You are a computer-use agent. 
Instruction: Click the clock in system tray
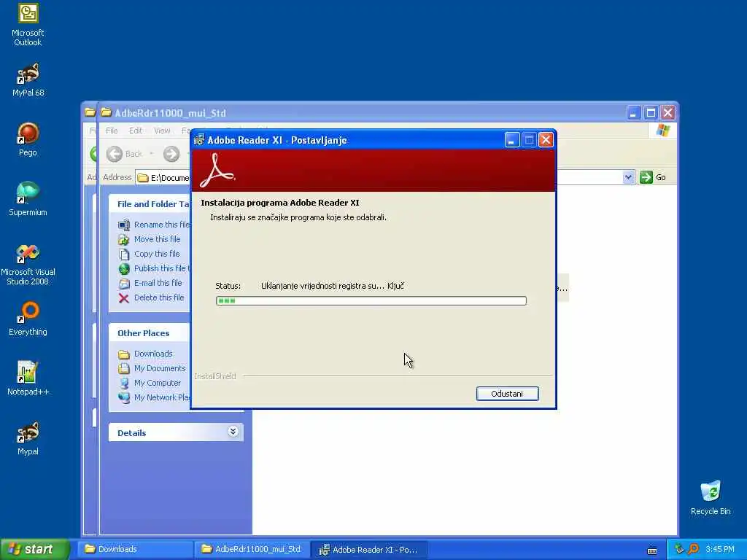pos(720,549)
